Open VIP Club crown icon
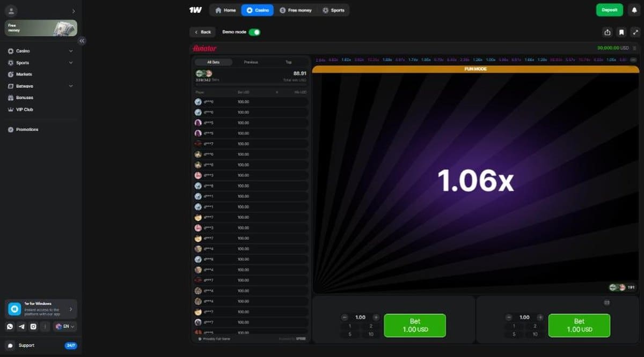 pos(11,109)
